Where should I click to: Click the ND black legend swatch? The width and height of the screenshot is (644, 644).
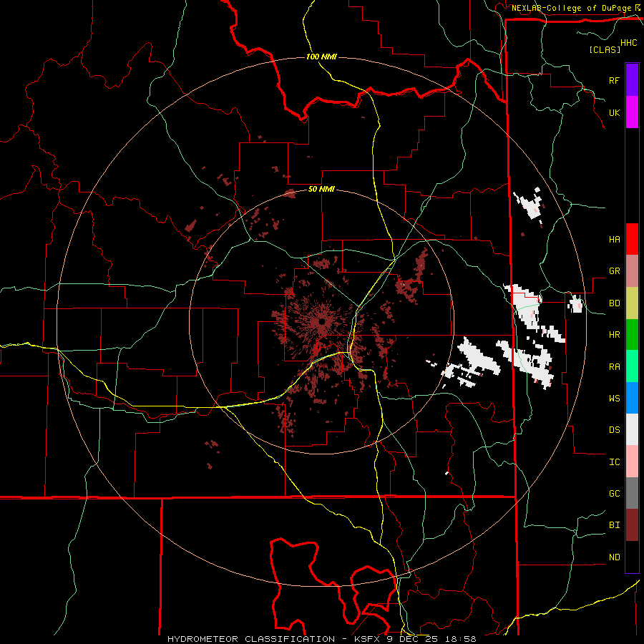coord(632,557)
